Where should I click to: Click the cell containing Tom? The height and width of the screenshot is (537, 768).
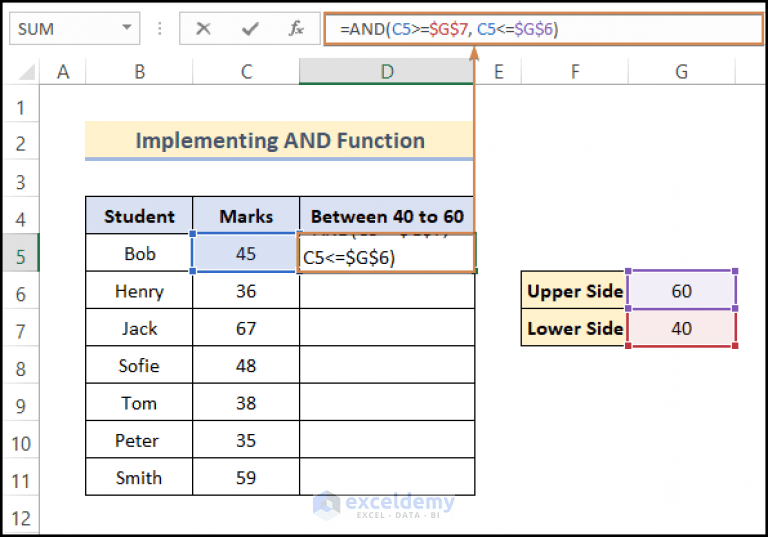click(139, 403)
